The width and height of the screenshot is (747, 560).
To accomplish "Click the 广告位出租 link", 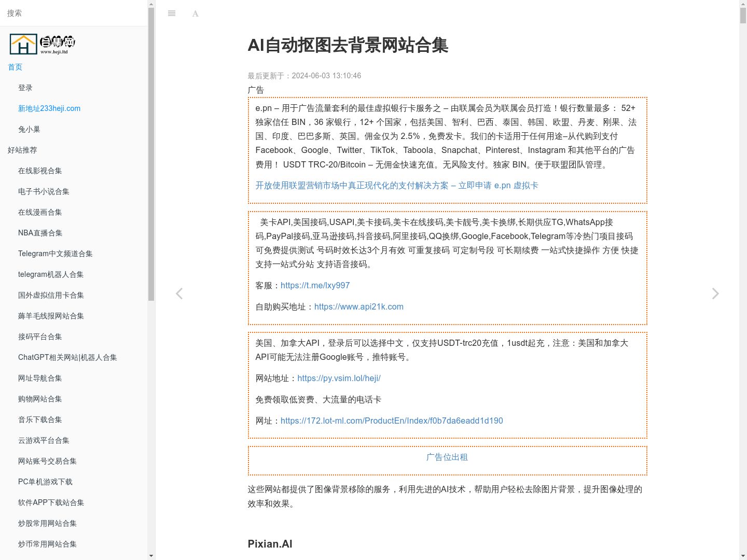I will (447, 457).
